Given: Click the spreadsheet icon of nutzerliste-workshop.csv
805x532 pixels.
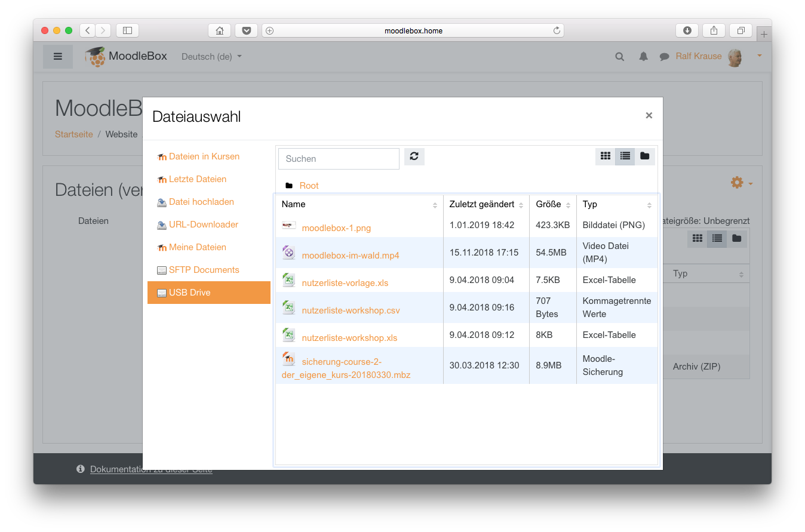Looking at the screenshot, I should click(x=289, y=307).
